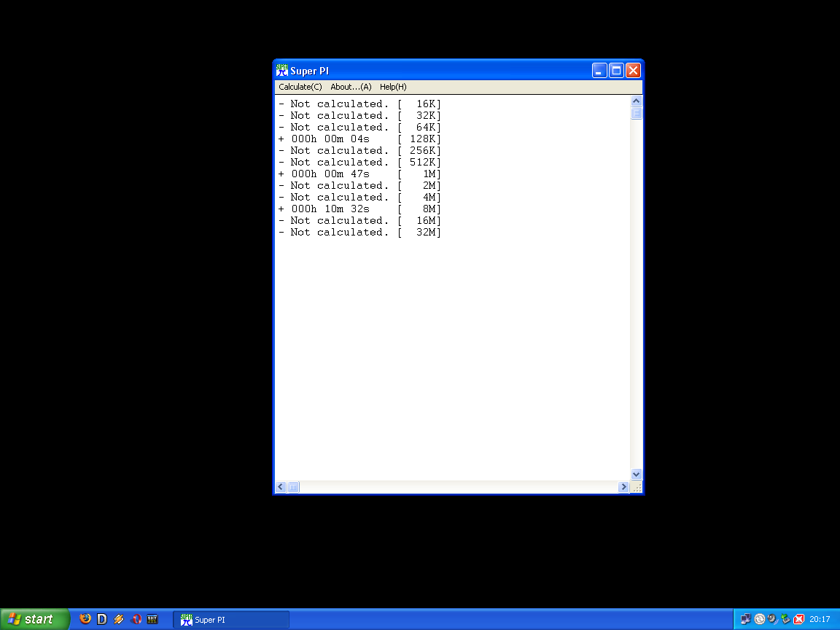
Task: Click the horizontal scrollbar thumb
Action: (293, 486)
